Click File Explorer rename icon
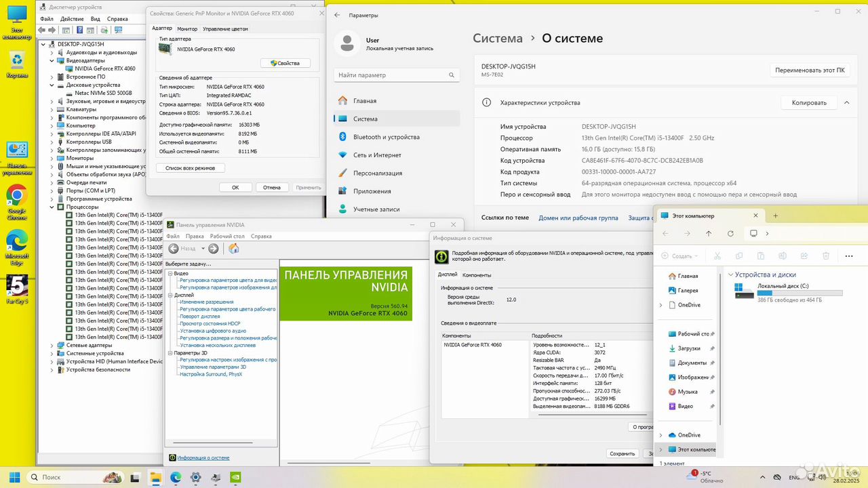Screen dimensions: 868x488 coord(783,256)
